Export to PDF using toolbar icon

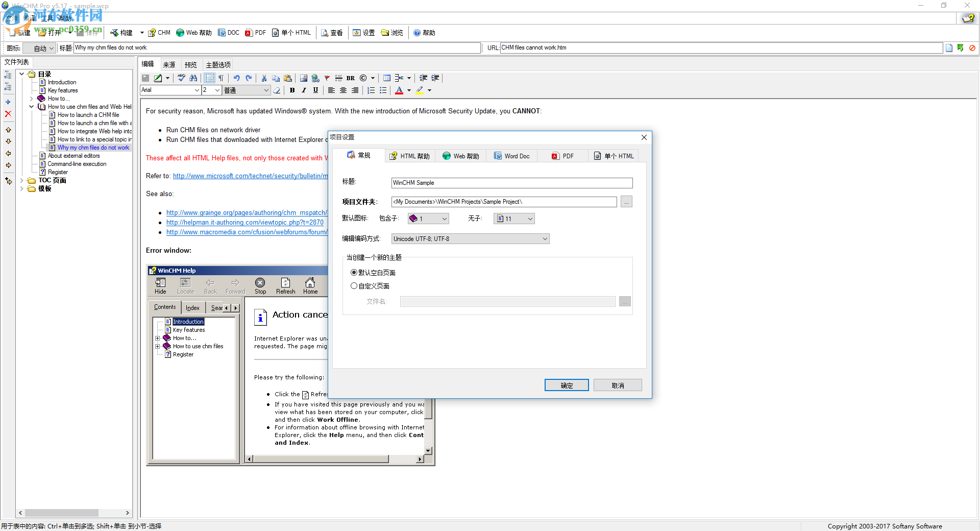point(255,33)
